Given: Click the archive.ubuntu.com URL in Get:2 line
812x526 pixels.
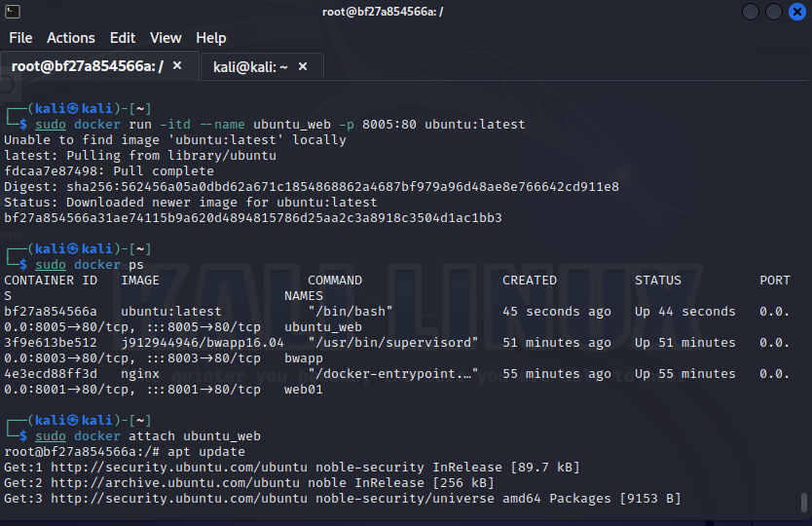Looking at the screenshot, I should (x=175, y=483).
